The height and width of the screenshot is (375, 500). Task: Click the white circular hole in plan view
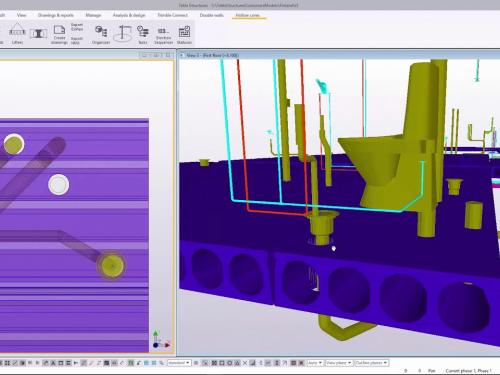point(59,184)
